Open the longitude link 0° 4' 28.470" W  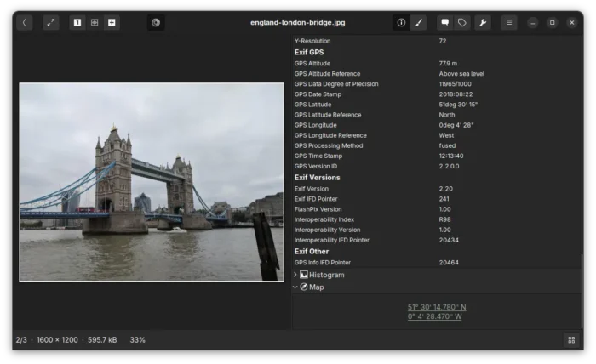pyautogui.click(x=434, y=316)
